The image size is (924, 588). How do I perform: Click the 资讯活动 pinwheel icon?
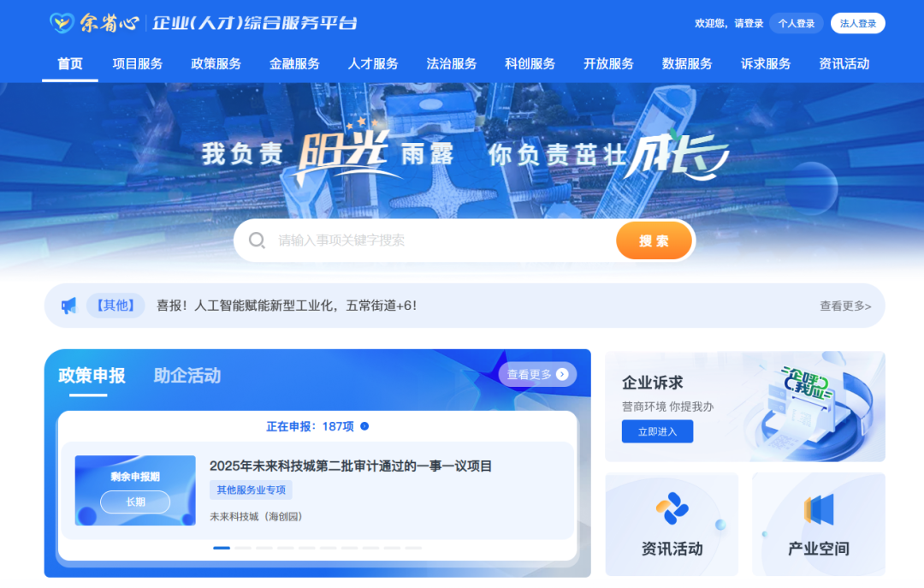click(x=672, y=508)
